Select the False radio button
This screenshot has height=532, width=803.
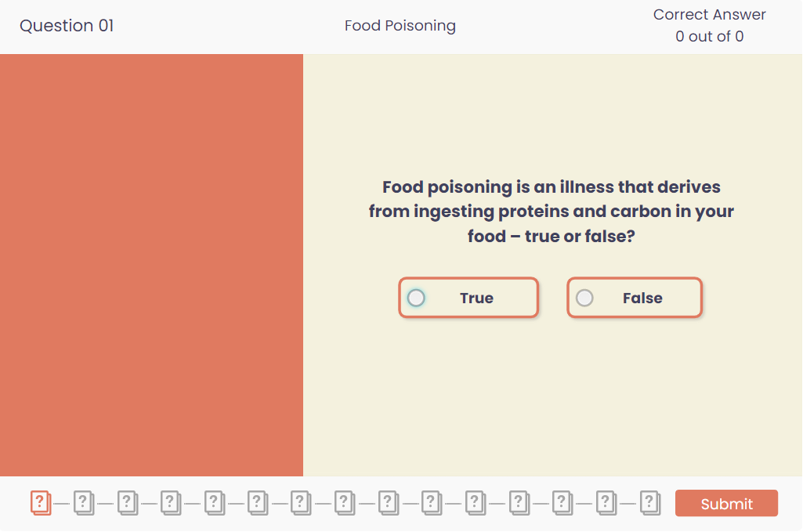584,298
